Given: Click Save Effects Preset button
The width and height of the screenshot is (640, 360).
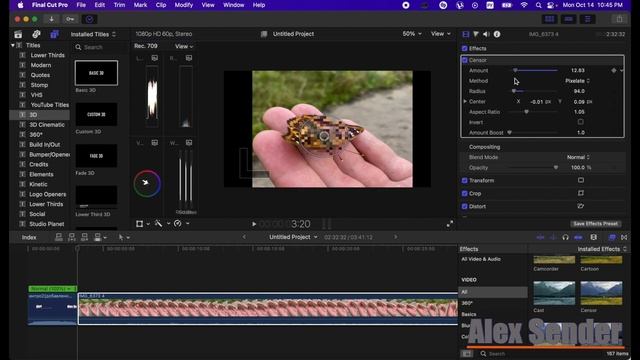Looking at the screenshot, I should (596, 224).
